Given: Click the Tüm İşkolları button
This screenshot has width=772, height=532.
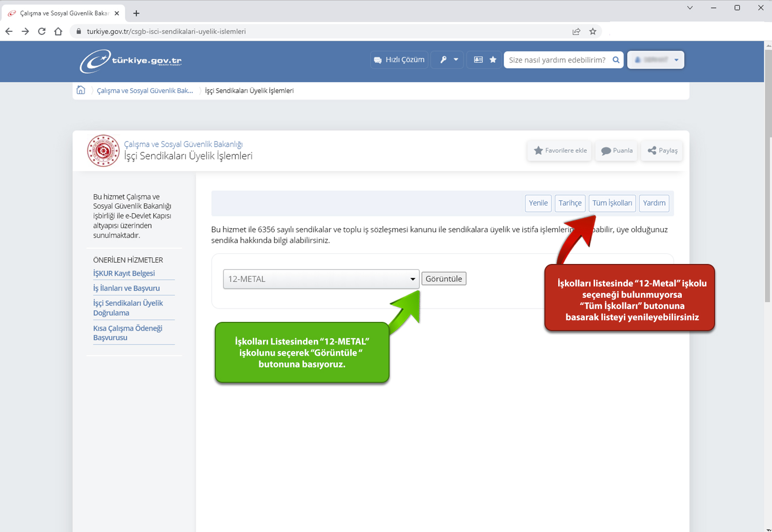Looking at the screenshot, I should 612,203.
